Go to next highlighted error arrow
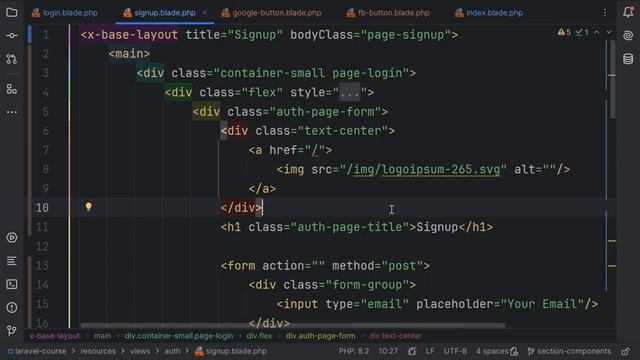This screenshot has height=360, width=640. (x=609, y=32)
